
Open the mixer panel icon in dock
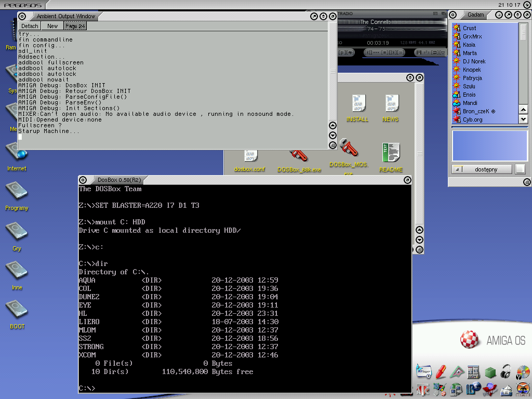coord(474,372)
